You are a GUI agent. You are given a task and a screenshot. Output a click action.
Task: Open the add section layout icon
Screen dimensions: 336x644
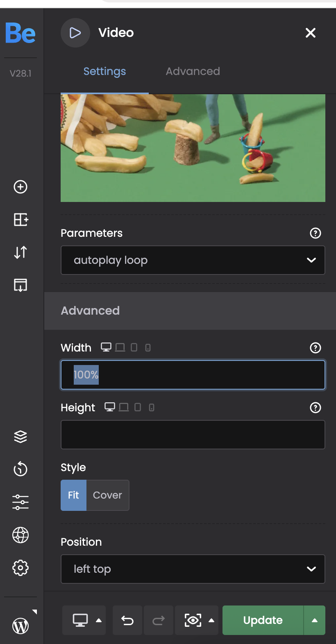[20, 220]
